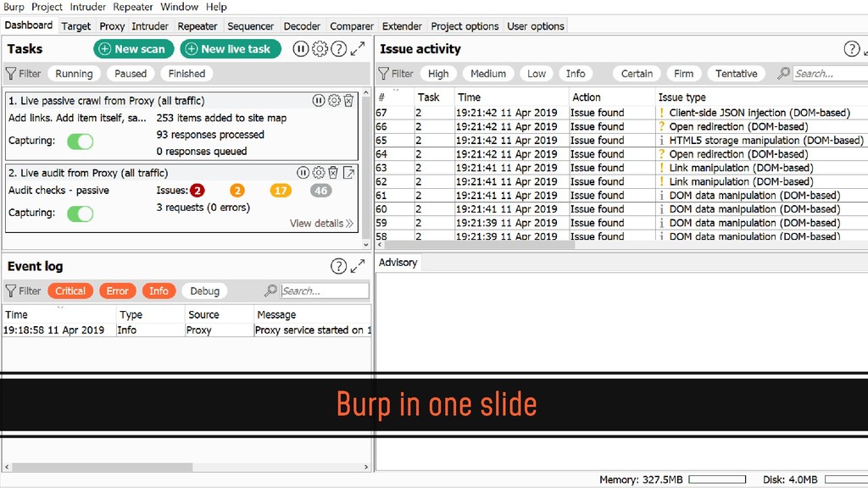
Task: Click the orange medium issues badge showing 2
Action: [x=237, y=191]
